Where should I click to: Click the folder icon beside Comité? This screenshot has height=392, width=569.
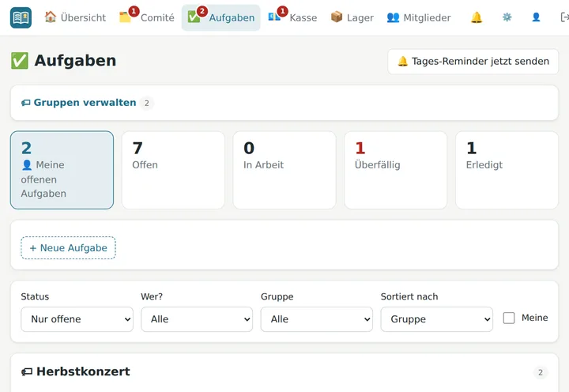(125, 17)
